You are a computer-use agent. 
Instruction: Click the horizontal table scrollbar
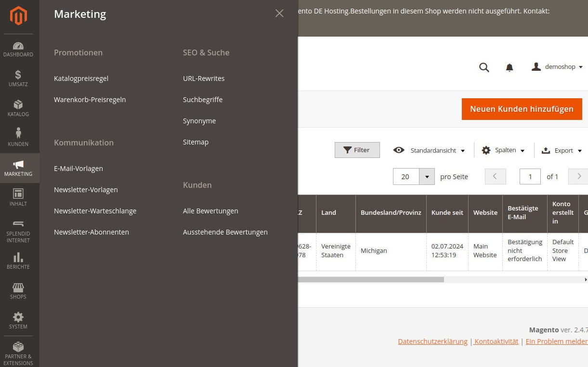click(x=371, y=279)
